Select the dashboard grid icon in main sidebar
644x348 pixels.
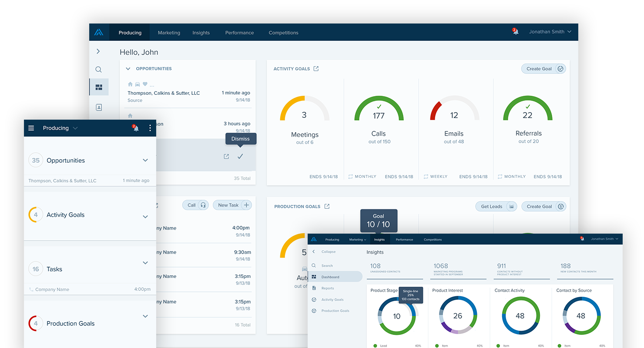point(99,87)
